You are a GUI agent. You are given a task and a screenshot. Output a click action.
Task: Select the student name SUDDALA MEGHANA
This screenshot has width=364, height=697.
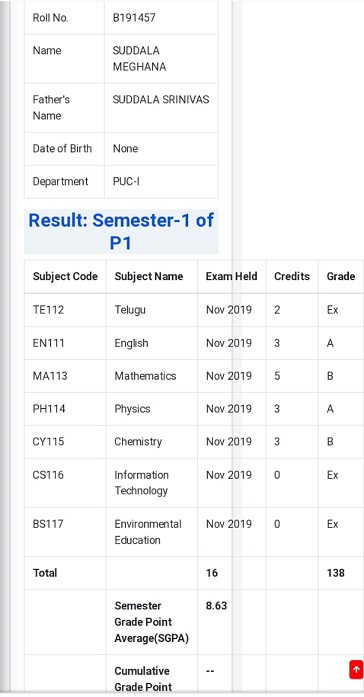[140, 59]
